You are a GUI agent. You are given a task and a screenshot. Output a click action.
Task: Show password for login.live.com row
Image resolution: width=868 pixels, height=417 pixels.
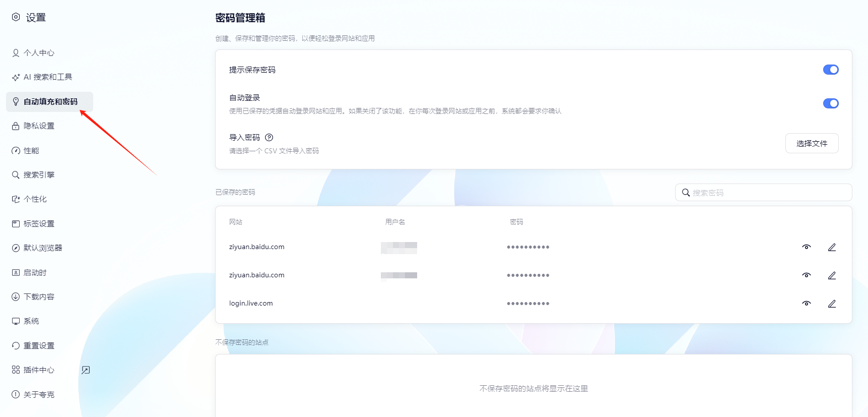[807, 304]
